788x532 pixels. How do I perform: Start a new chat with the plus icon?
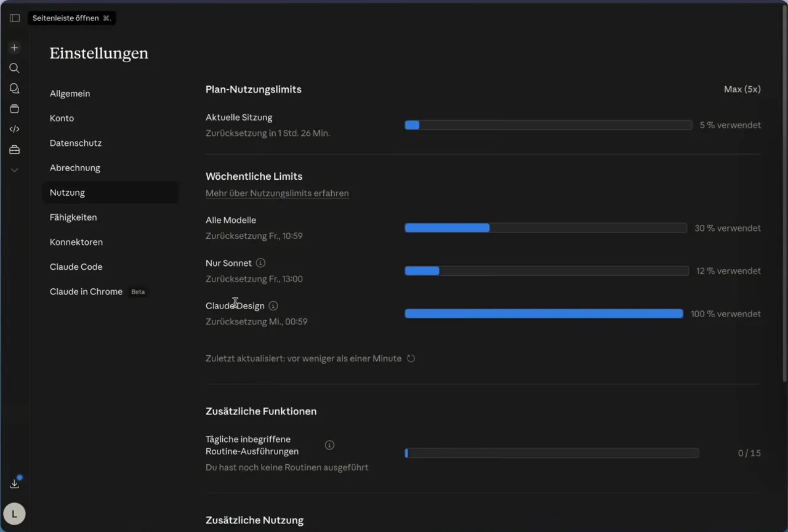14,47
